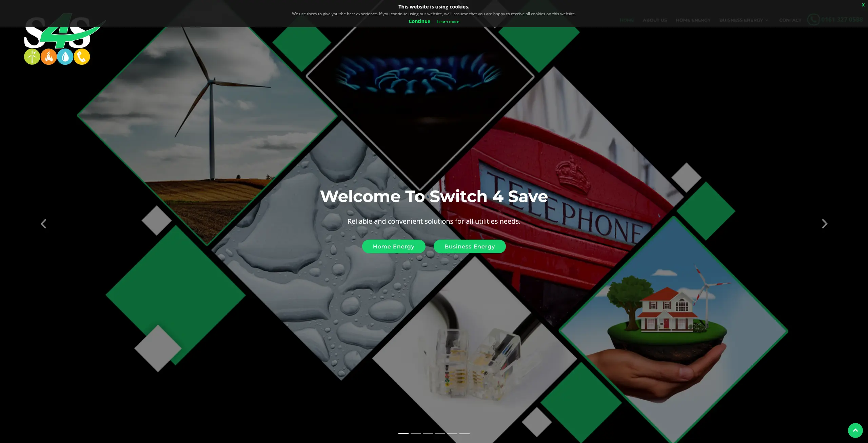Click the orange flame logo icon
The image size is (868, 443).
pos(49,57)
